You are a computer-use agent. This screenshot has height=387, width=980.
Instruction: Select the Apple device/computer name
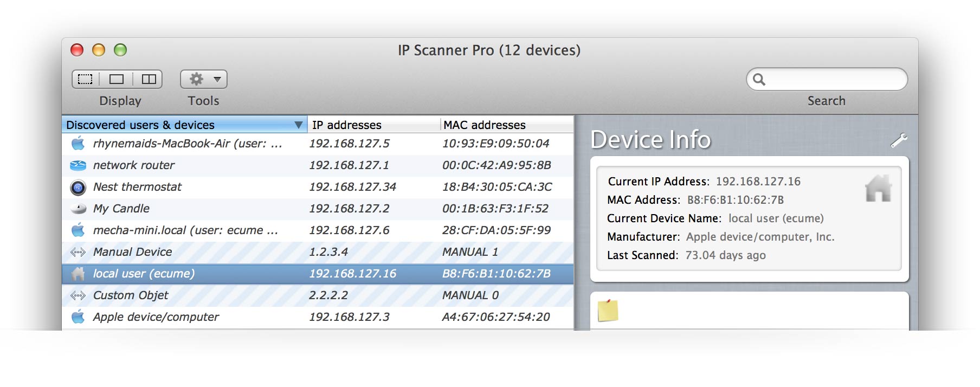tap(156, 317)
